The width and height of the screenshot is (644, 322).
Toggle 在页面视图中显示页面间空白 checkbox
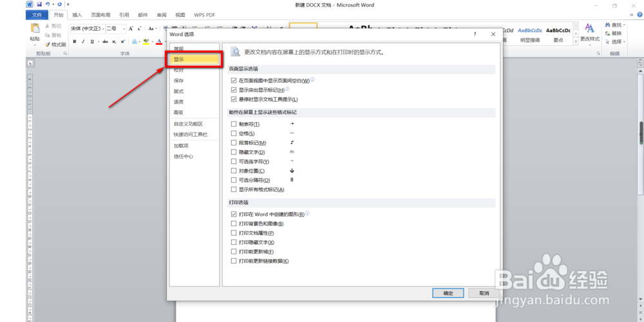[234, 80]
